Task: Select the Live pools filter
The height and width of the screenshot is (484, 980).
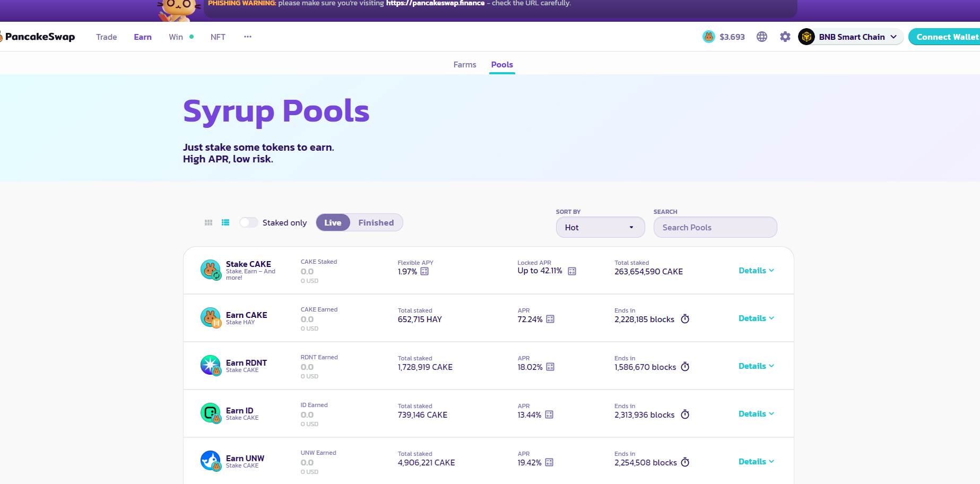Action: [x=333, y=222]
